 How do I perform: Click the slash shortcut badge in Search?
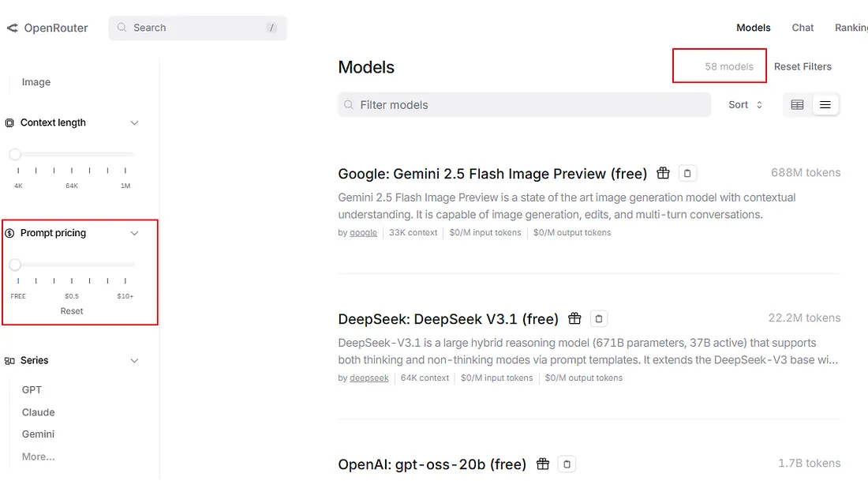[x=271, y=28]
